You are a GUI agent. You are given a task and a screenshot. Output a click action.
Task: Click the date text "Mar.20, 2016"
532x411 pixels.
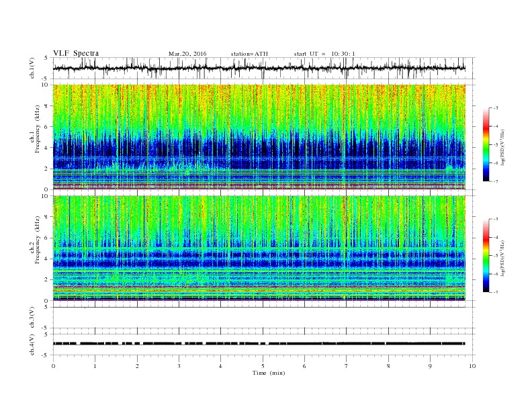[187, 54]
